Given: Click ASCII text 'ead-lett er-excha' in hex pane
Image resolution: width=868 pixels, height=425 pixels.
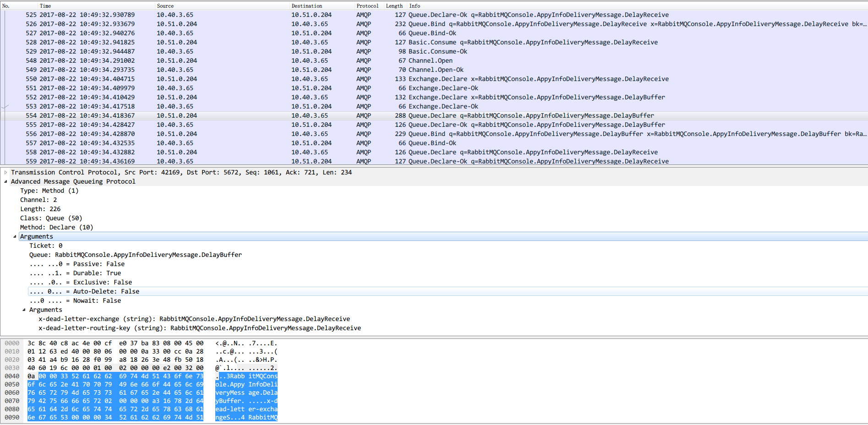Looking at the screenshot, I should [x=246, y=409].
